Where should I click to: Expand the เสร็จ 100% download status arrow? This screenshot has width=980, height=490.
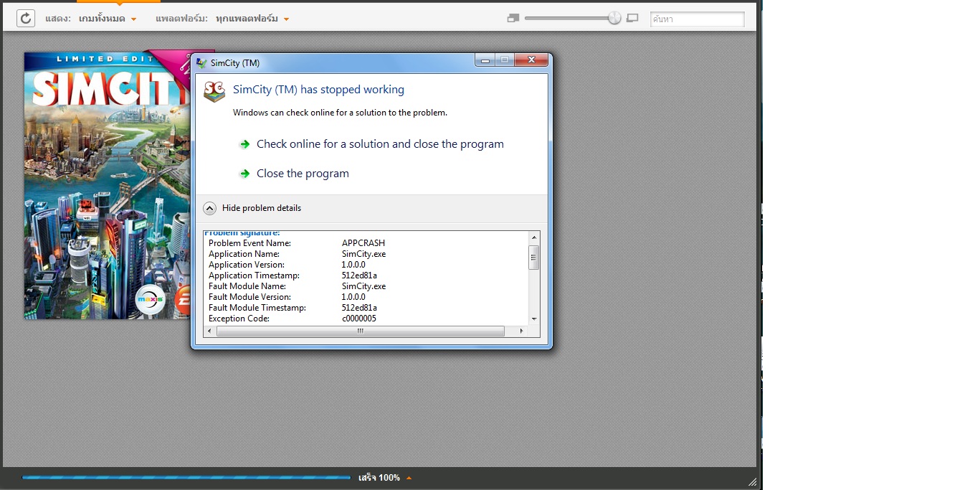pos(409,478)
